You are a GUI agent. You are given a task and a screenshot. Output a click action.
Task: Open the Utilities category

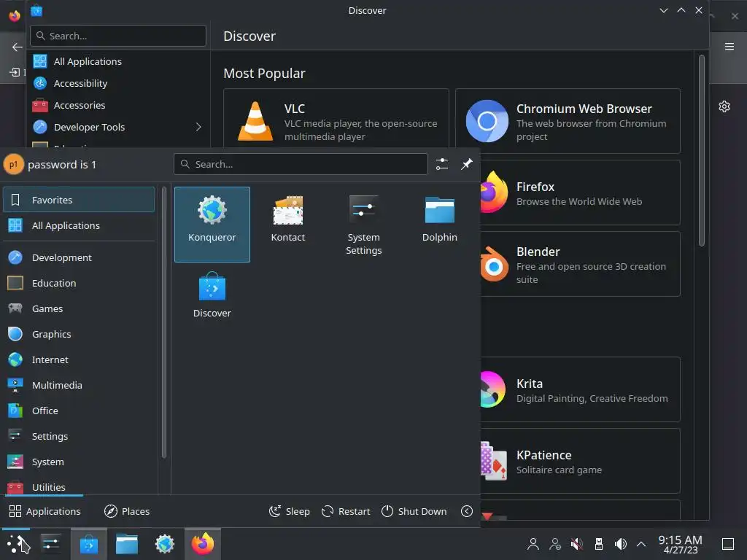coord(79,486)
